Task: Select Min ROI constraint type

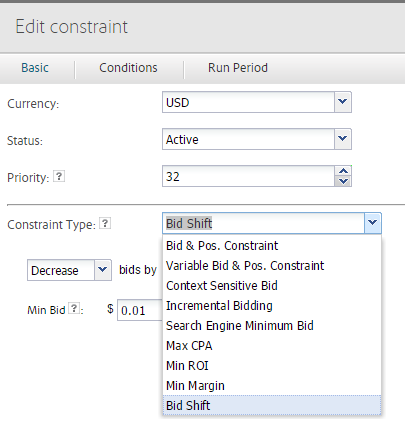Action: (x=272, y=366)
